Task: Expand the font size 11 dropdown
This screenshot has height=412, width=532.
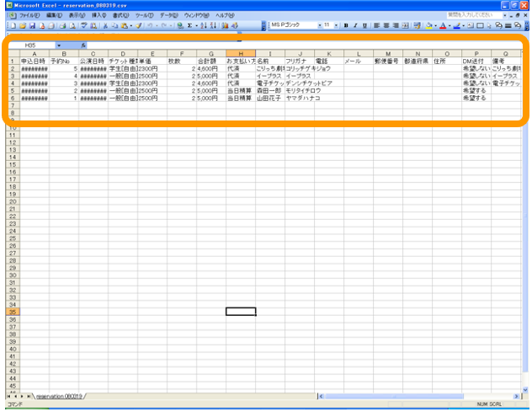Action: (336, 26)
